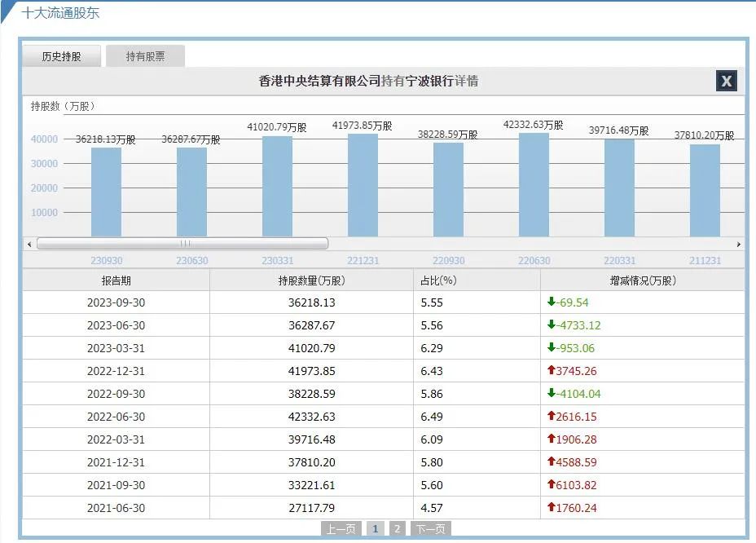
Task: Click the red up arrow beside 3745.26
Action: tap(552, 369)
